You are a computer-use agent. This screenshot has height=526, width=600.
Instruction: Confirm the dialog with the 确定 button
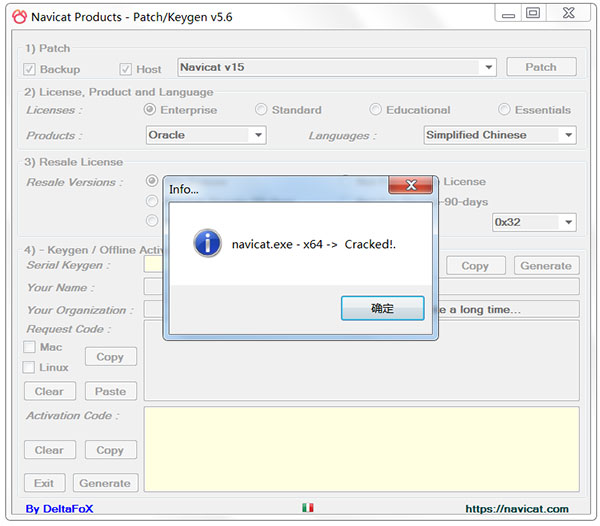point(382,308)
